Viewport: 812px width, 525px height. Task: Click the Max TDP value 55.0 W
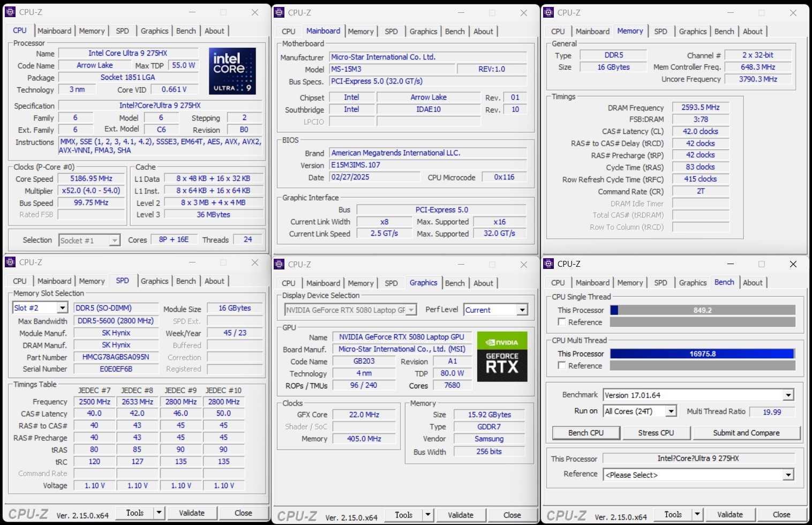click(x=184, y=65)
